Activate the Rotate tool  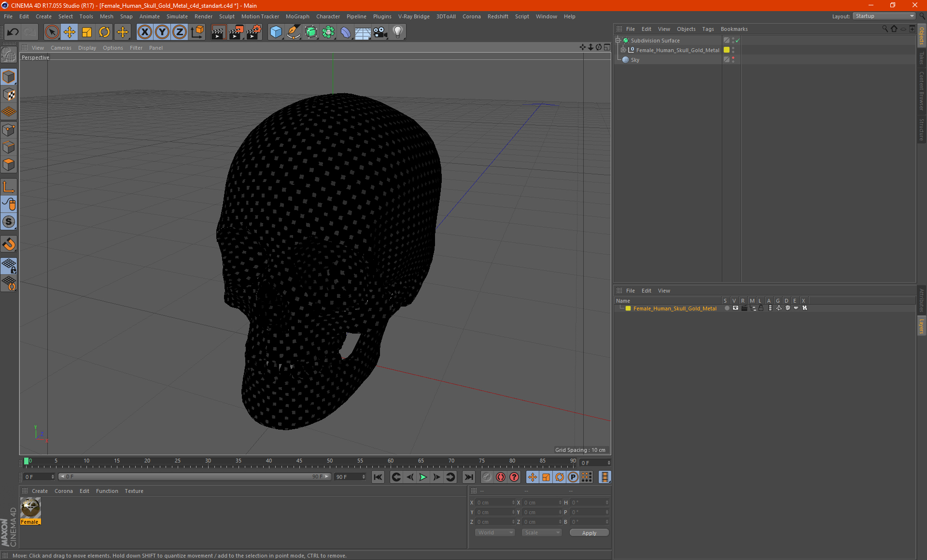pos(104,32)
